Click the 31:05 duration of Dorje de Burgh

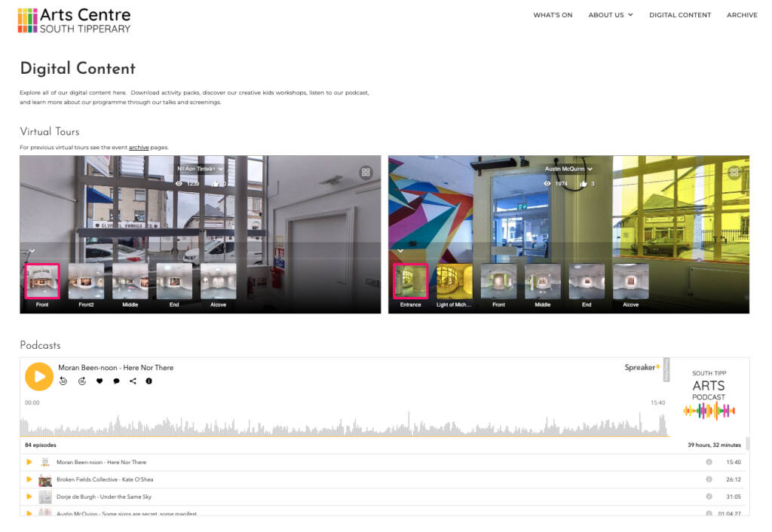pyautogui.click(x=734, y=497)
